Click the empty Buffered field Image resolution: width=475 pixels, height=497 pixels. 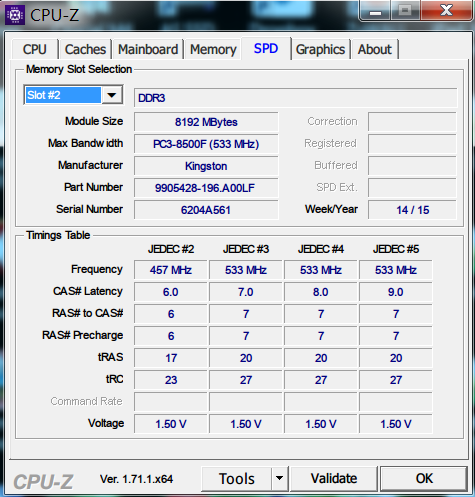coord(412,166)
